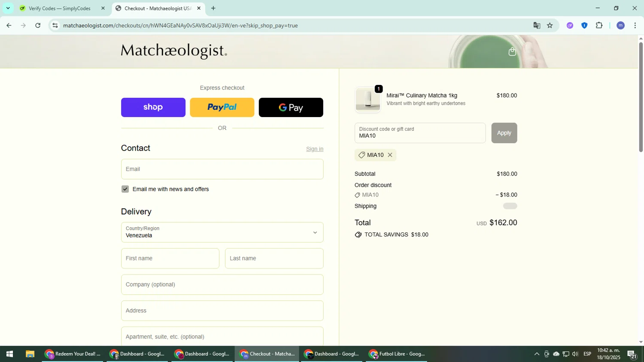Select Google Pay express checkout
644x362 pixels.
[291, 107]
